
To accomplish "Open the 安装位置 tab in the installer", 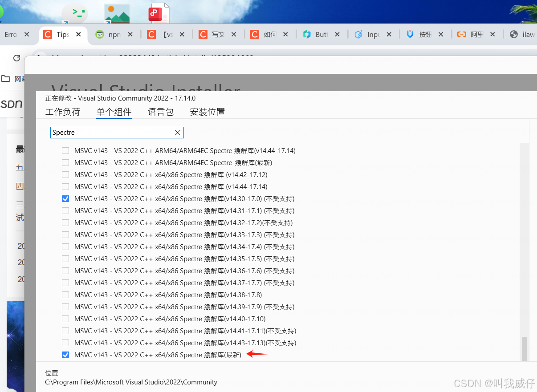I will (207, 112).
